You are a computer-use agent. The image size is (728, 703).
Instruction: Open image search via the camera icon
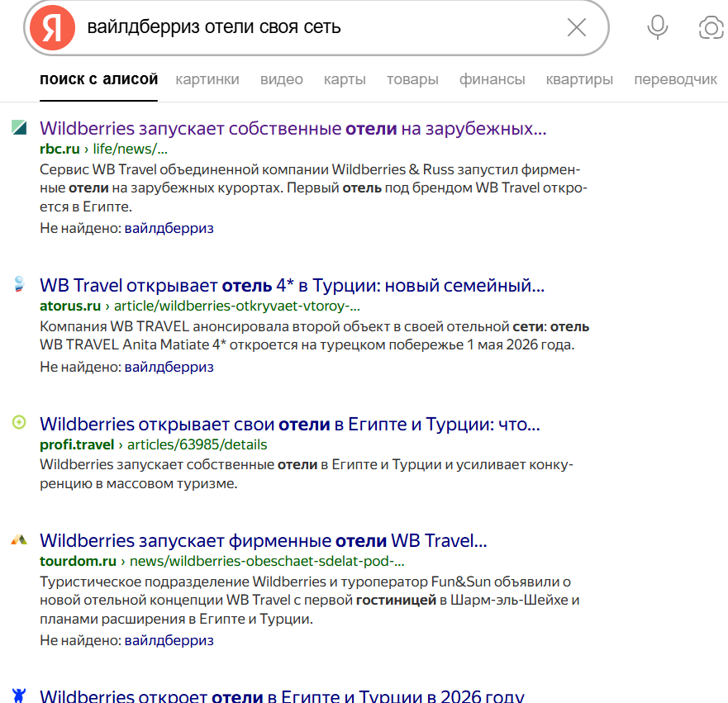coord(711,27)
